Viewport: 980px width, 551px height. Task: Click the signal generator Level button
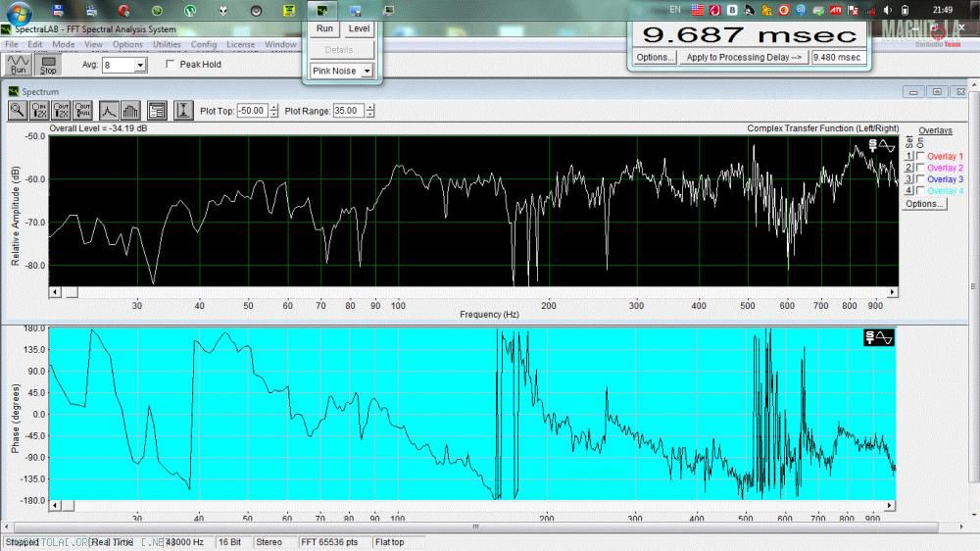[x=359, y=28]
